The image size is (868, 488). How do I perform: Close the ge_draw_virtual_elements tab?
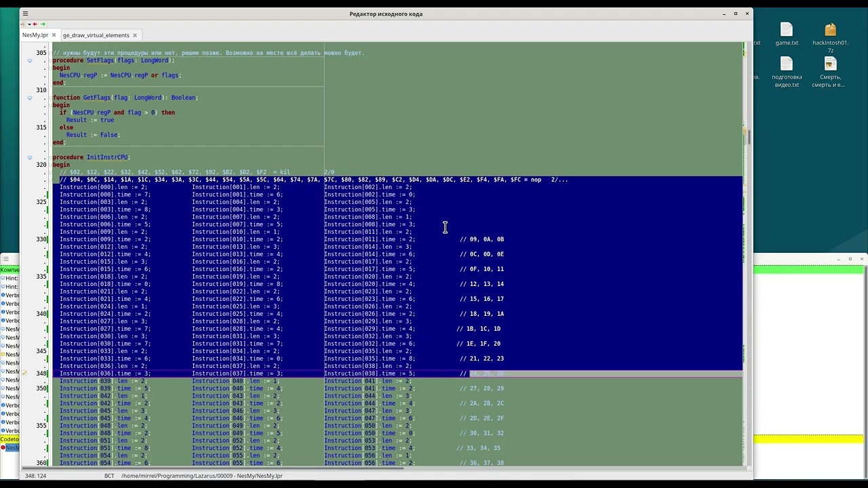click(134, 35)
